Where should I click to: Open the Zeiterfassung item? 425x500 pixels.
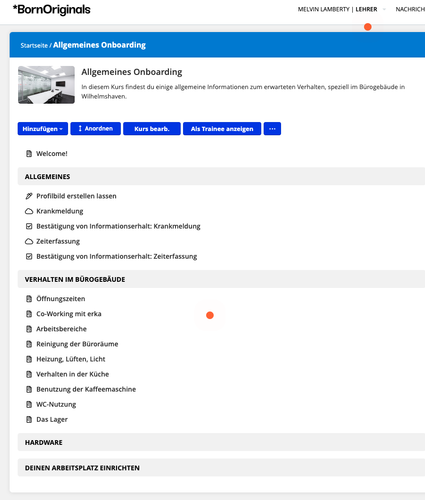pos(58,241)
